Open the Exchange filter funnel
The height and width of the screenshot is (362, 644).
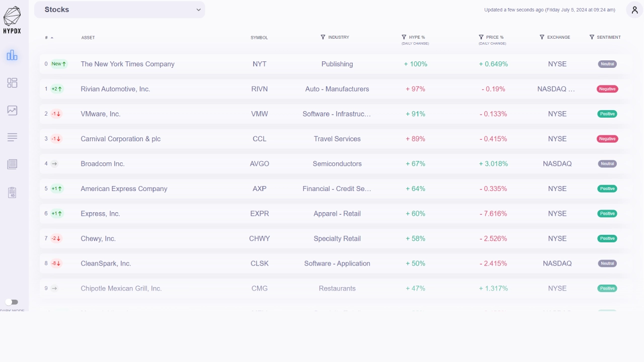tap(542, 37)
